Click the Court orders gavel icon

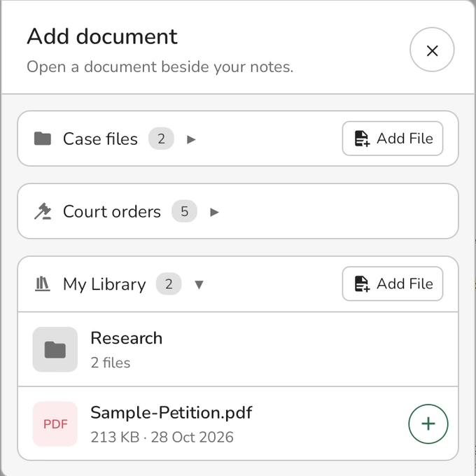[x=43, y=211]
